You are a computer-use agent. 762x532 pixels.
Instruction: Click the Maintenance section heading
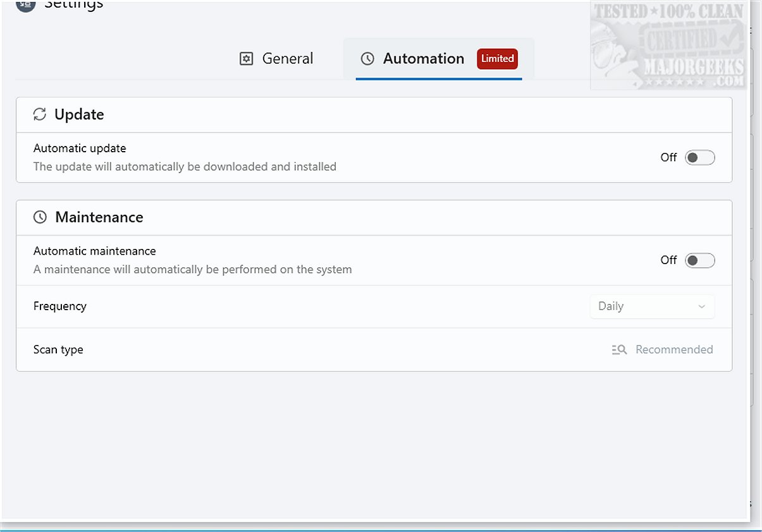click(99, 217)
